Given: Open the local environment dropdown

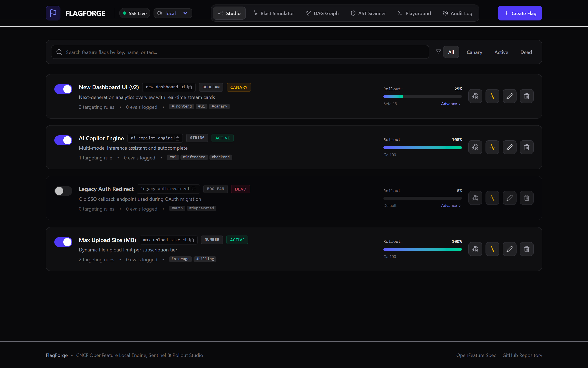Looking at the screenshot, I should [x=173, y=13].
